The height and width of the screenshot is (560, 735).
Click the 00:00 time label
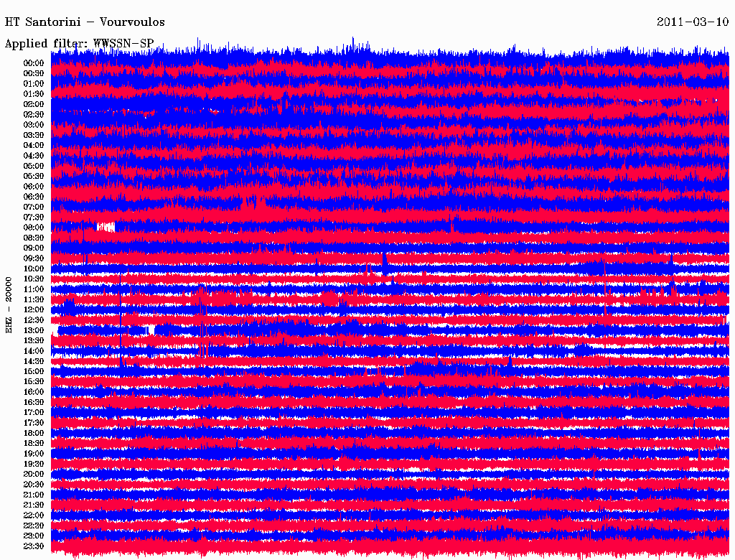[34, 63]
